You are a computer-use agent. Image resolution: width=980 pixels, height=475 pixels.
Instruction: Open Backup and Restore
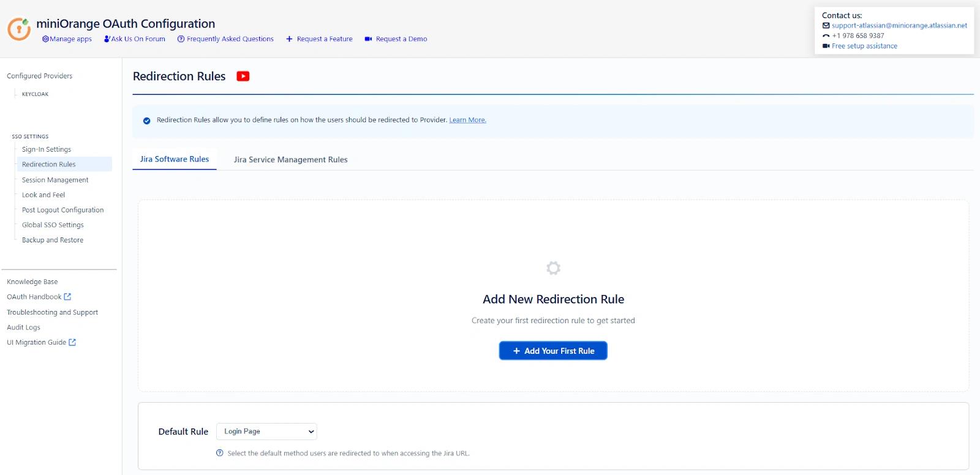pyautogui.click(x=53, y=240)
